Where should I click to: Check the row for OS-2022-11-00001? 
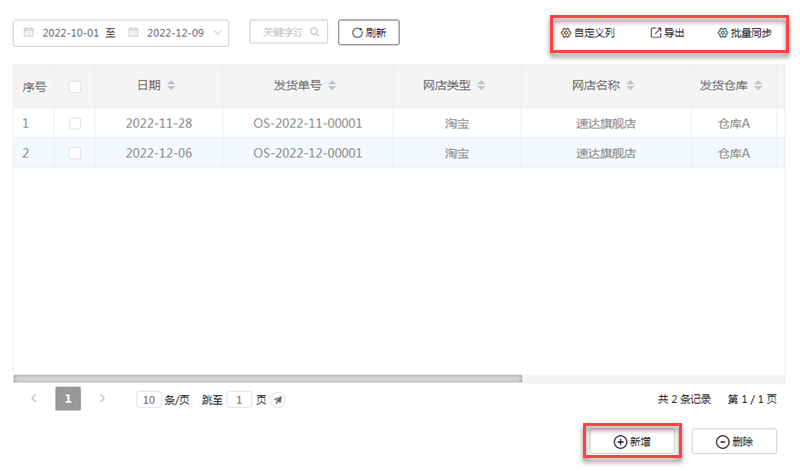[75, 123]
